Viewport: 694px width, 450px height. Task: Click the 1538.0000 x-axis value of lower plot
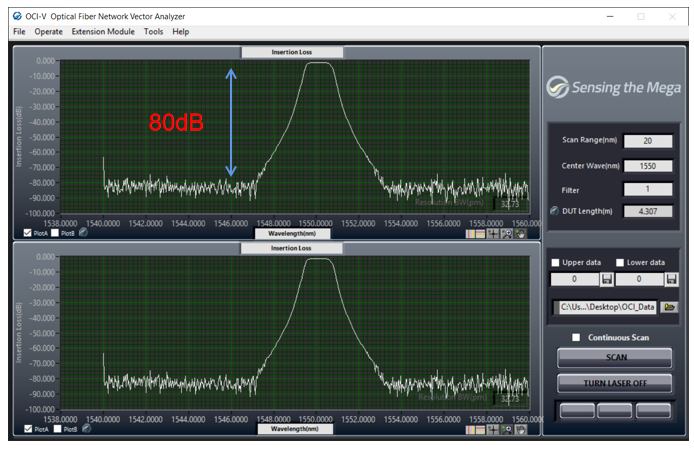point(61,419)
